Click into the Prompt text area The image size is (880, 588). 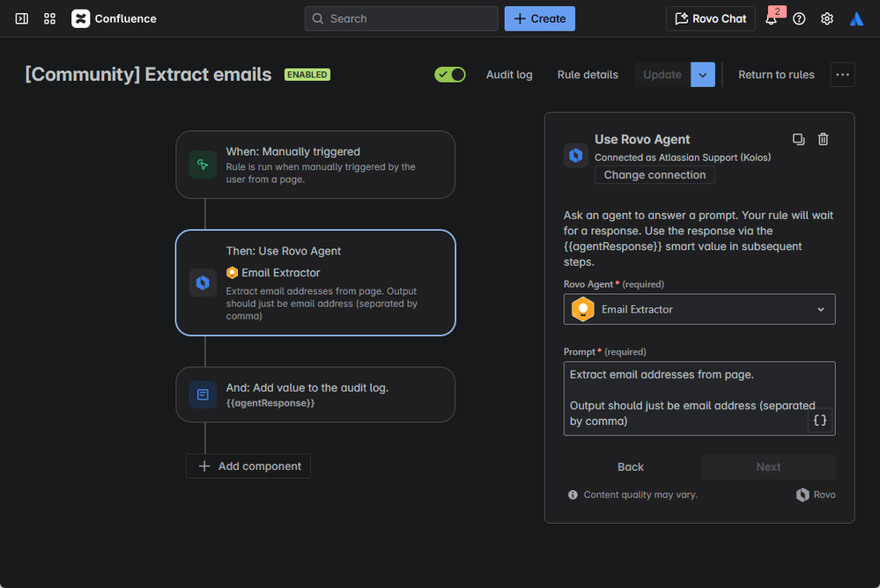[x=699, y=399]
